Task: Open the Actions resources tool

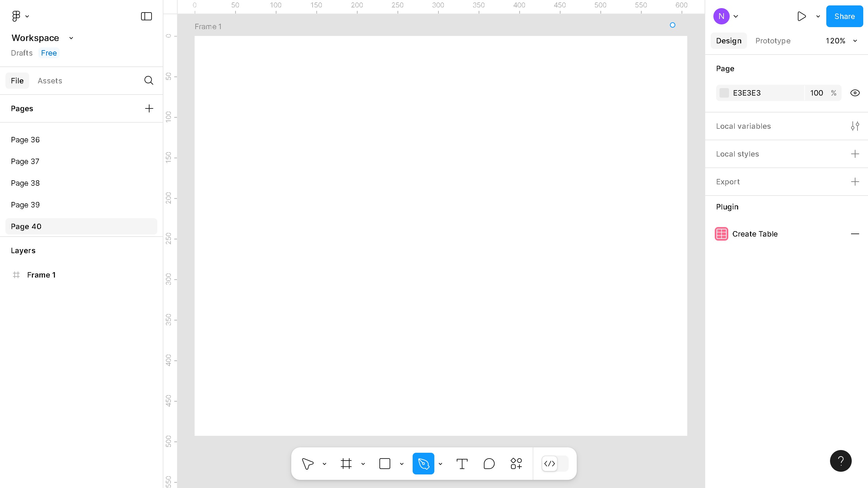Action: click(516, 464)
